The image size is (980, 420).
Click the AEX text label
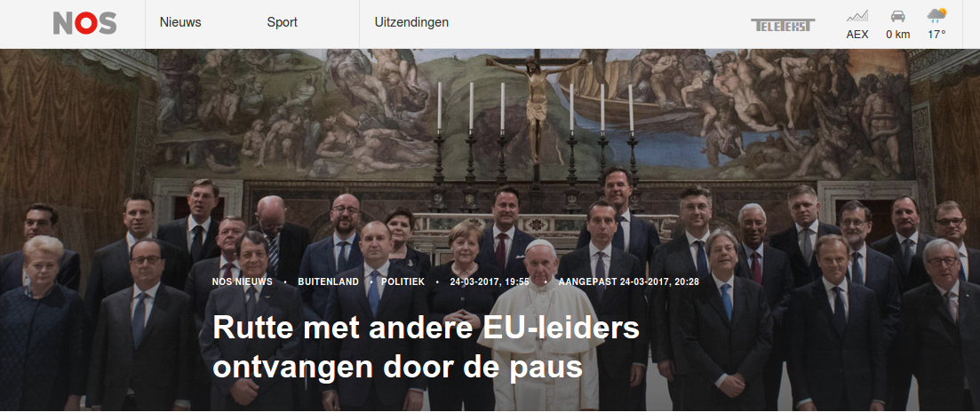pyautogui.click(x=857, y=35)
